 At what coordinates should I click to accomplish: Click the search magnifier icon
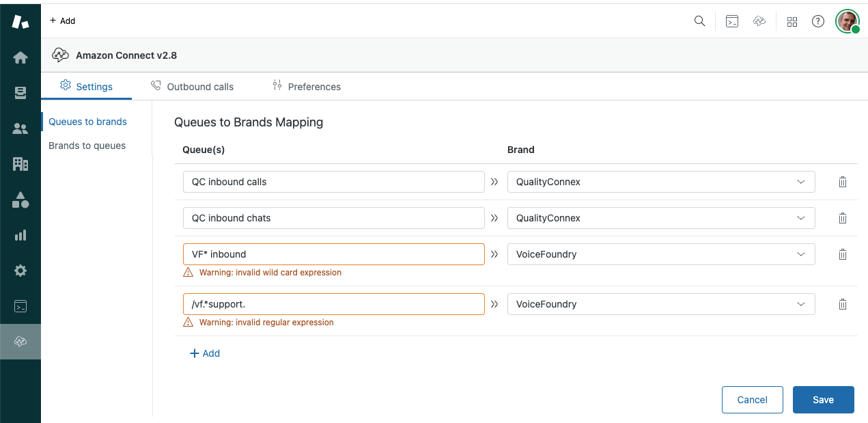pos(699,21)
